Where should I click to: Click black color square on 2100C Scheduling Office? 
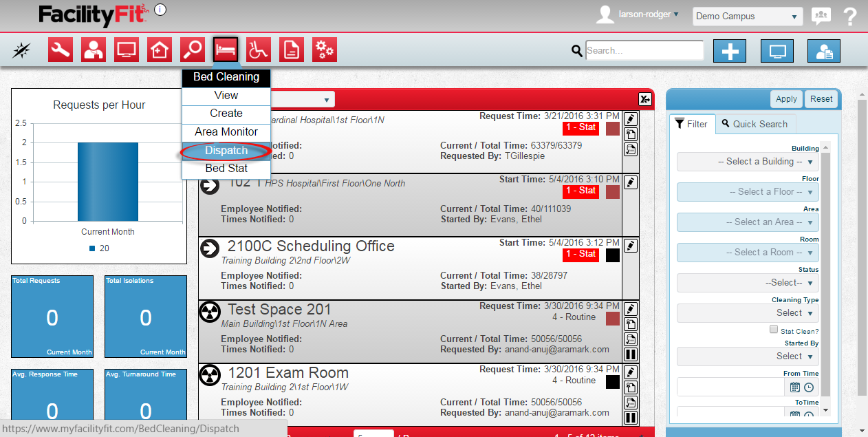click(x=612, y=255)
